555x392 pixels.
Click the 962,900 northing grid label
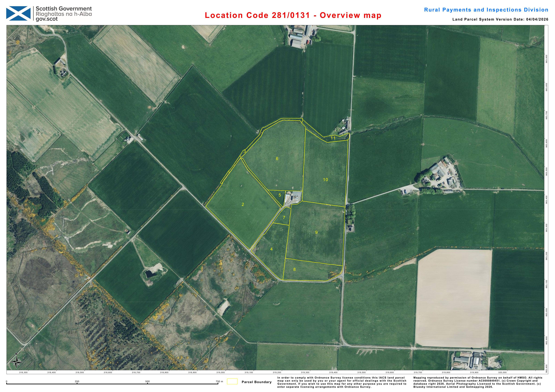(546, 340)
